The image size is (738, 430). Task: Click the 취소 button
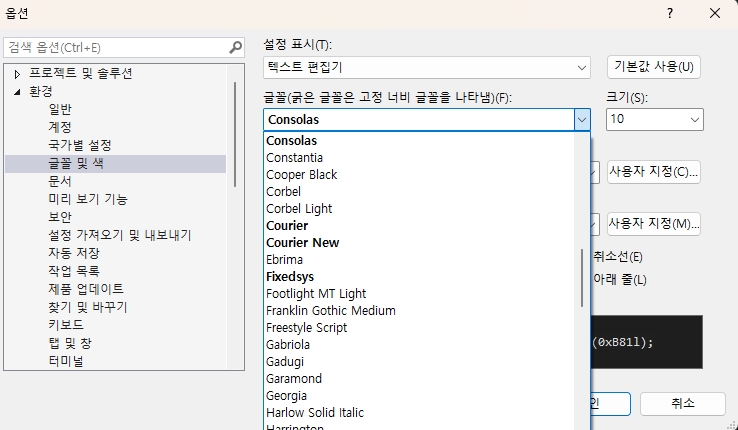coord(682,404)
